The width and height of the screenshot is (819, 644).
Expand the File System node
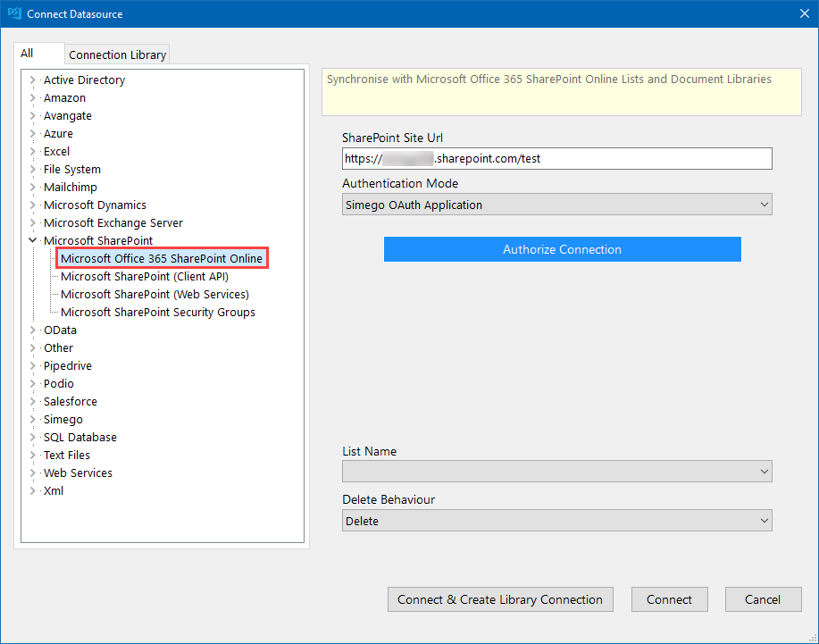click(x=32, y=169)
